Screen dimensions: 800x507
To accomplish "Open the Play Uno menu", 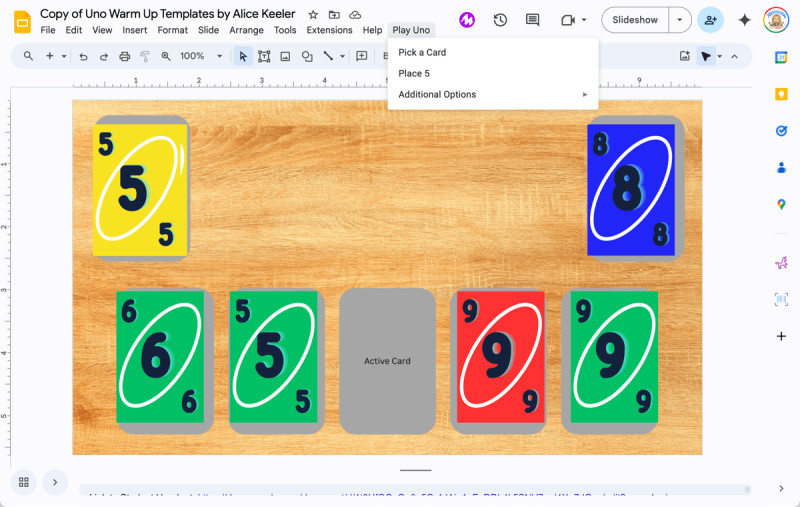I will tap(411, 30).
